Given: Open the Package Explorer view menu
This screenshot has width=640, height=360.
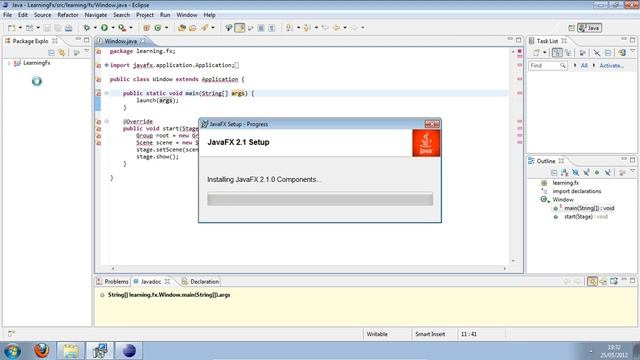Looking at the screenshot, I should click(x=87, y=52).
